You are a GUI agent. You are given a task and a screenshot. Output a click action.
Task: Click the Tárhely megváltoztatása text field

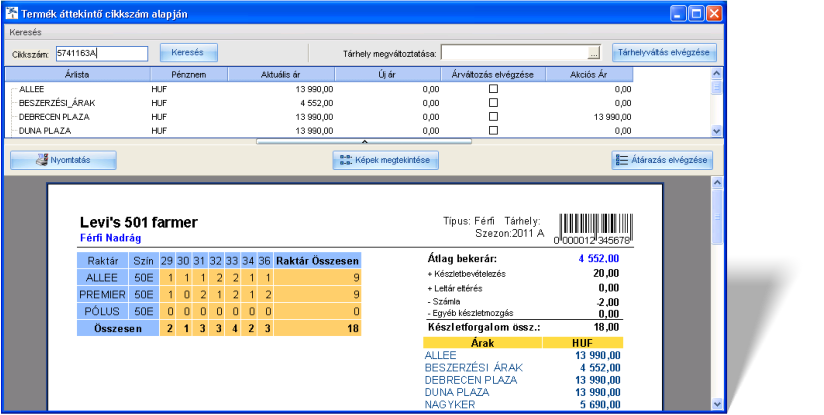point(514,53)
